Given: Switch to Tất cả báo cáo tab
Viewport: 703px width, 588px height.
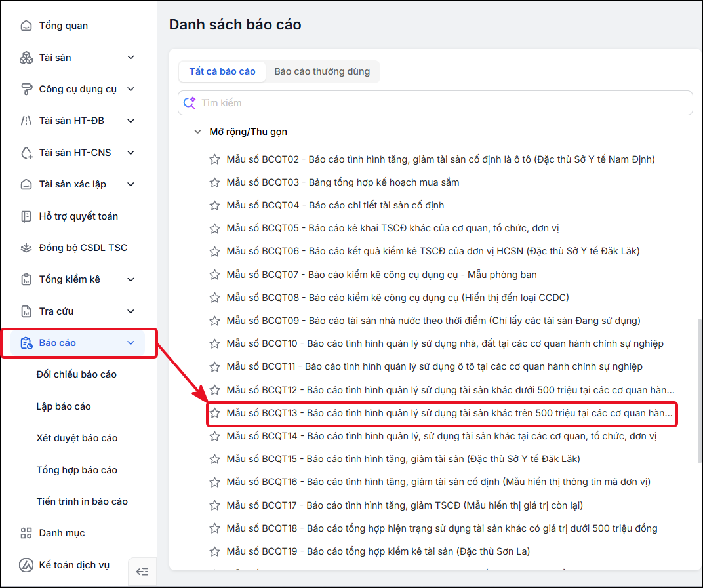Looking at the screenshot, I should click(222, 71).
